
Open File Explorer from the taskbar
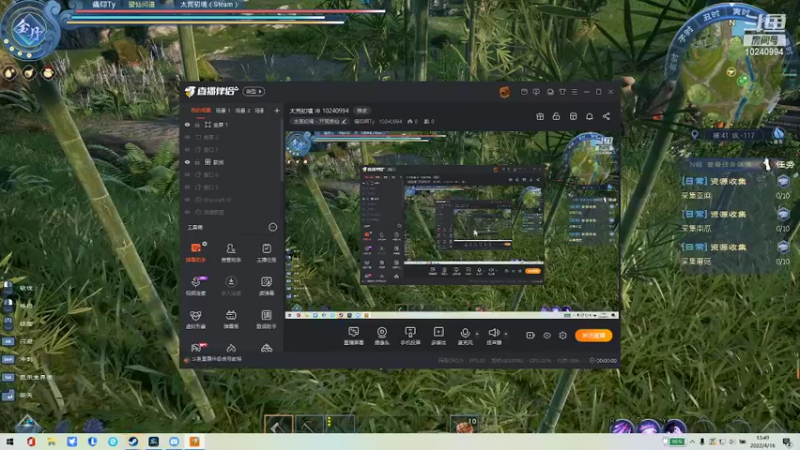click(x=52, y=442)
